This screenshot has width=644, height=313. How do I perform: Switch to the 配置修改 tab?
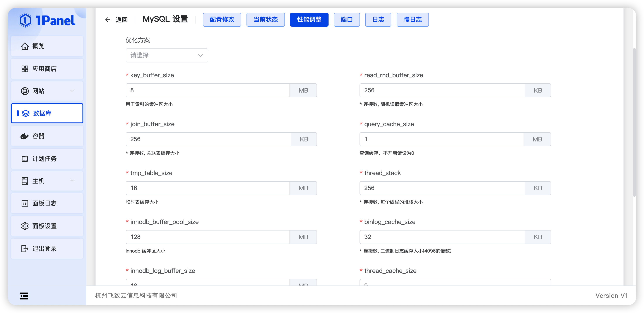point(222,19)
